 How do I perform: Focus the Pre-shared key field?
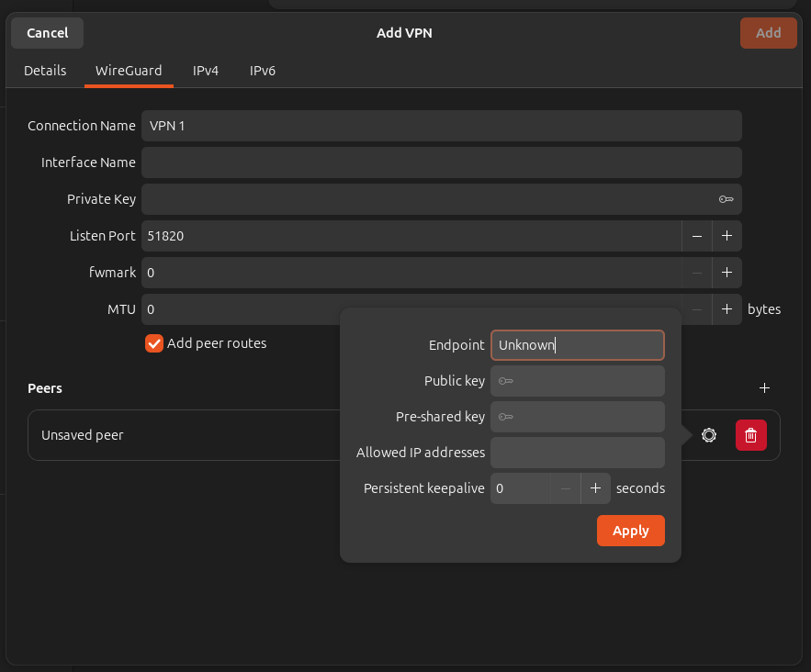(577, 417)
